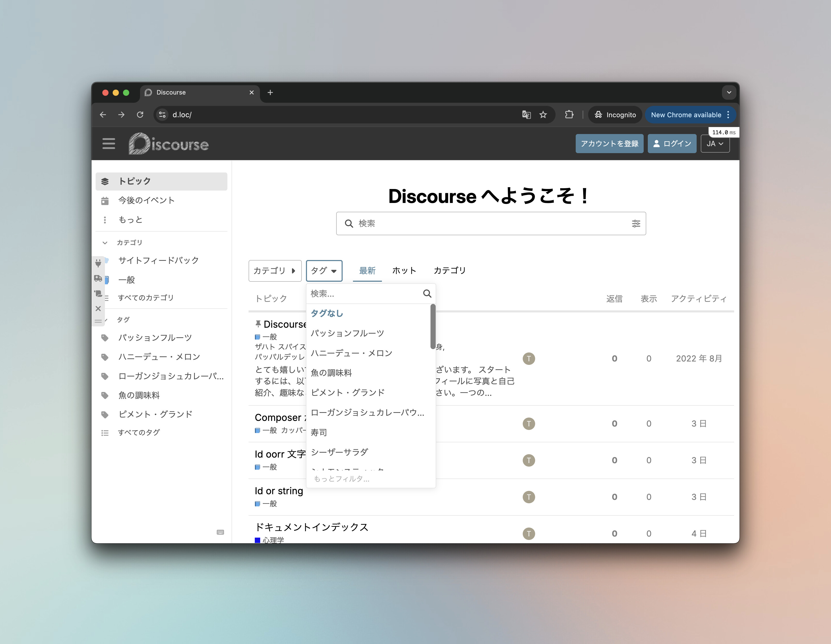Collapse the タグ filter dropdown
The height and width of the screenshot is (644, 831).
(x=324, y=271)
